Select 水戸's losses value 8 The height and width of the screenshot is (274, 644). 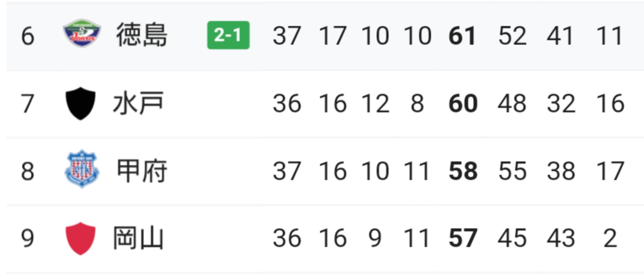pos(417,103)
